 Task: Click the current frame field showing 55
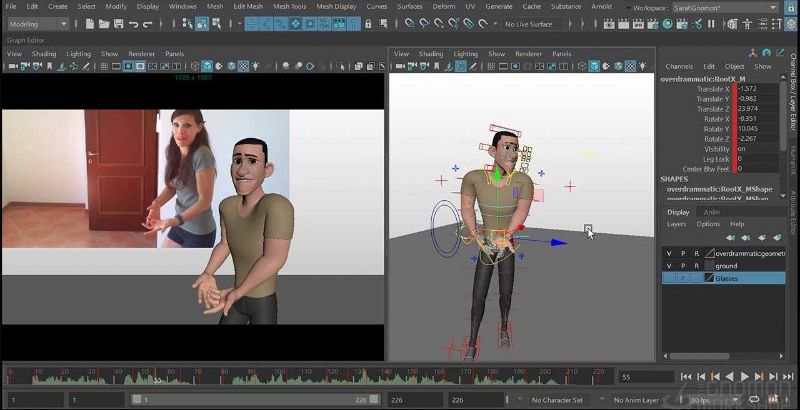[x=646, y=377]
